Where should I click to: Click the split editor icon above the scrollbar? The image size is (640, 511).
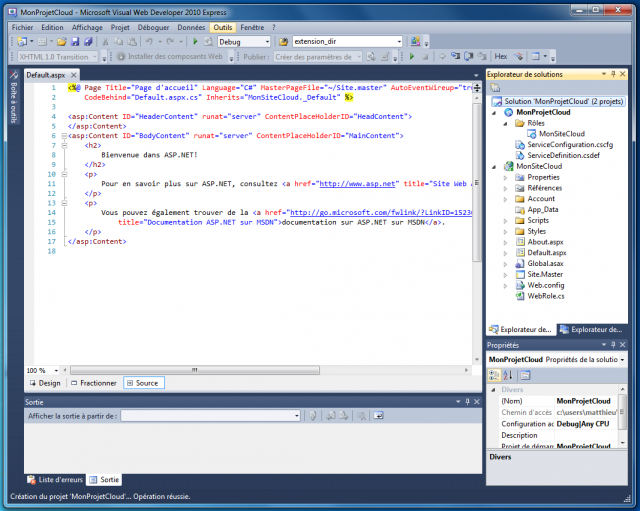click(x=477, y=88)
